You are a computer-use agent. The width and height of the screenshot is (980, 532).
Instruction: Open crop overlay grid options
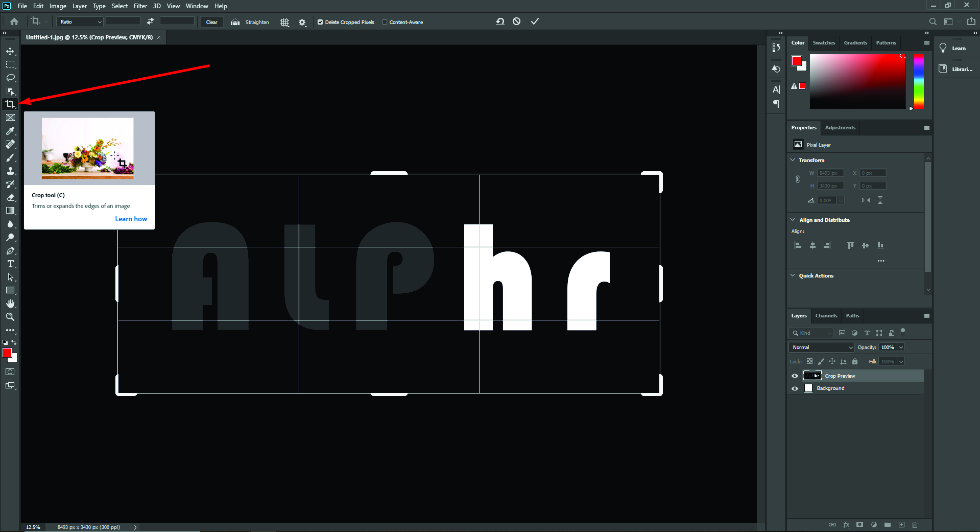click(x=285, y=22)
